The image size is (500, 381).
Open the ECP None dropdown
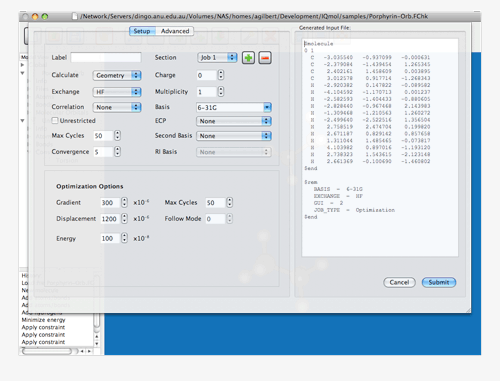coord(234,121)
